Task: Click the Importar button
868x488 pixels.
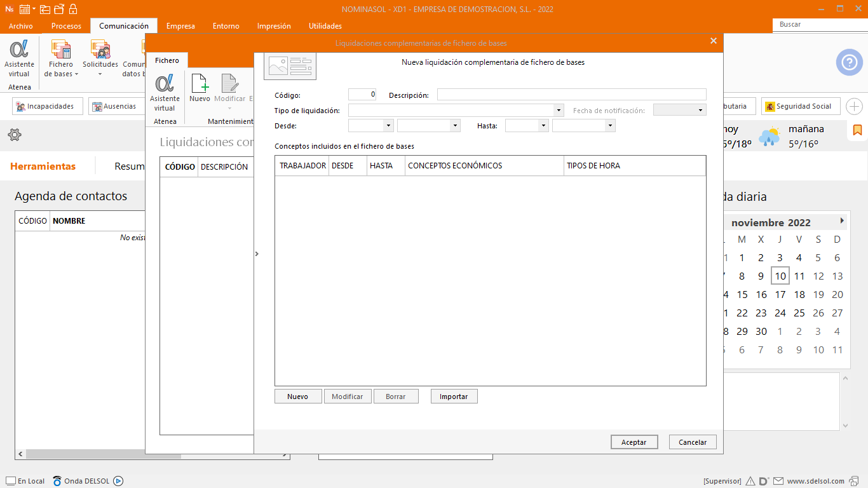Action: click(454, 396)
